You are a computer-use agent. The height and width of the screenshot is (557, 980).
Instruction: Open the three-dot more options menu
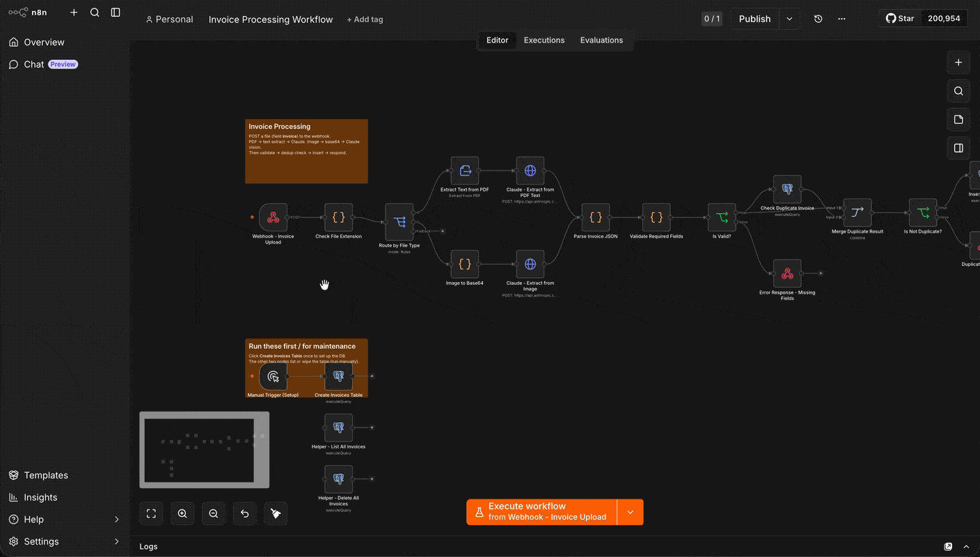pyautogui.click(x=841, y=19)
